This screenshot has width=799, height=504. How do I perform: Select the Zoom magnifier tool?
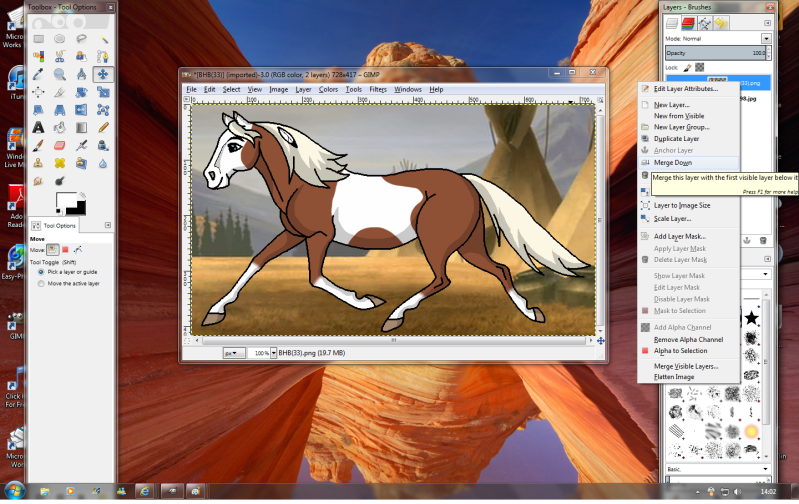click(60, 74)
